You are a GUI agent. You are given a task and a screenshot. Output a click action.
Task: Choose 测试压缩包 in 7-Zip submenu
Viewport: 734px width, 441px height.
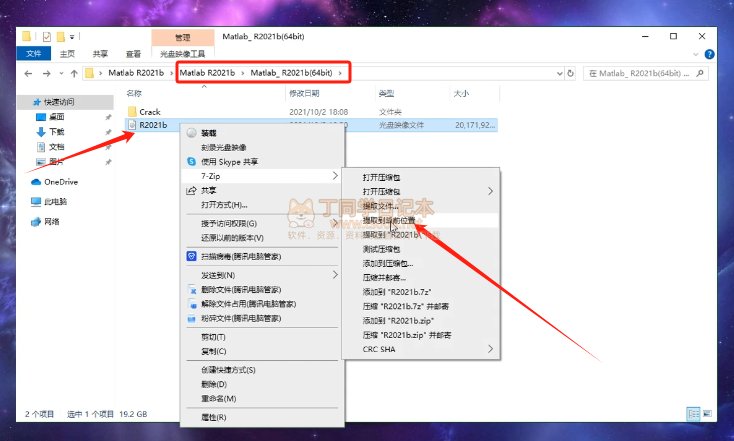point(382,249)
